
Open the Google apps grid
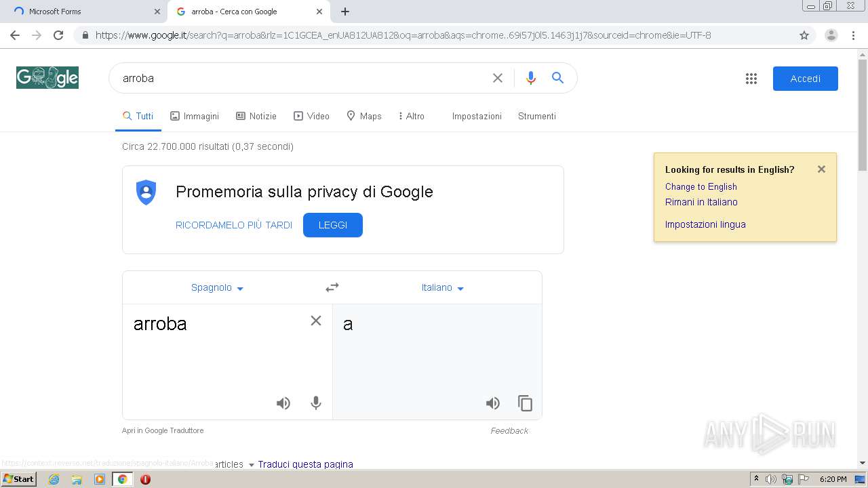(751, 79)
